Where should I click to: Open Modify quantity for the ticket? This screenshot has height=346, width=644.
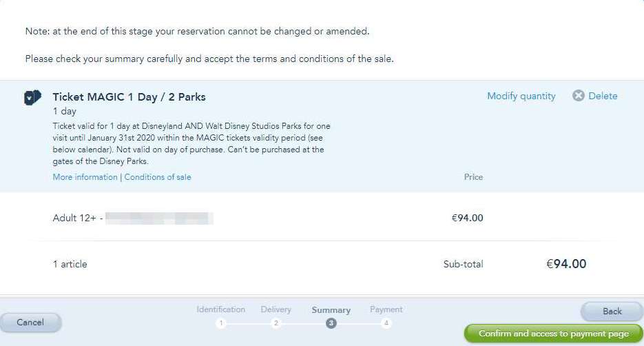(x=521, y=96)
